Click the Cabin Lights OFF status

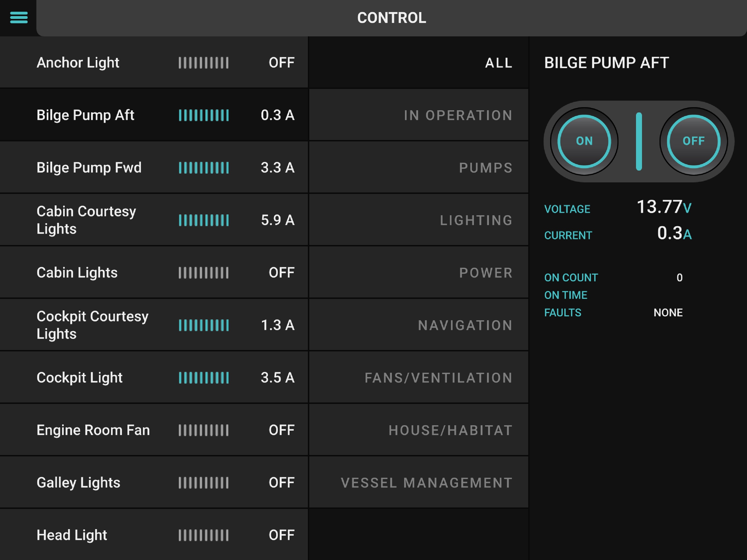point(281,273)
